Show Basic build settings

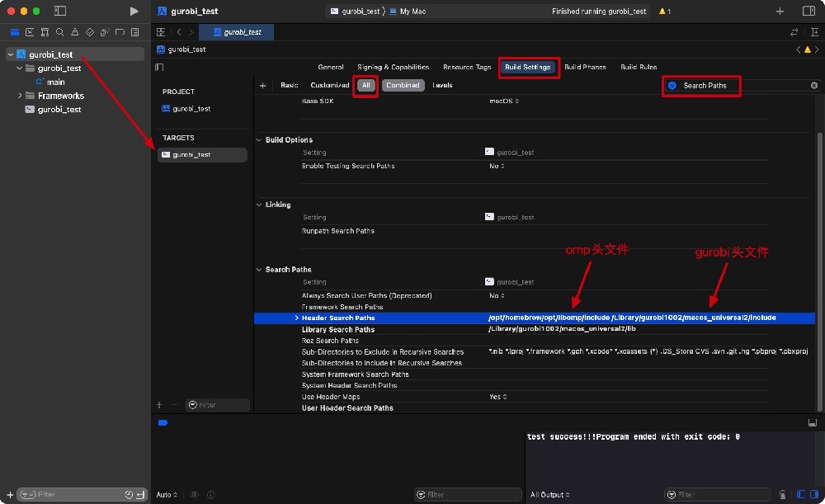pos(290,85)
